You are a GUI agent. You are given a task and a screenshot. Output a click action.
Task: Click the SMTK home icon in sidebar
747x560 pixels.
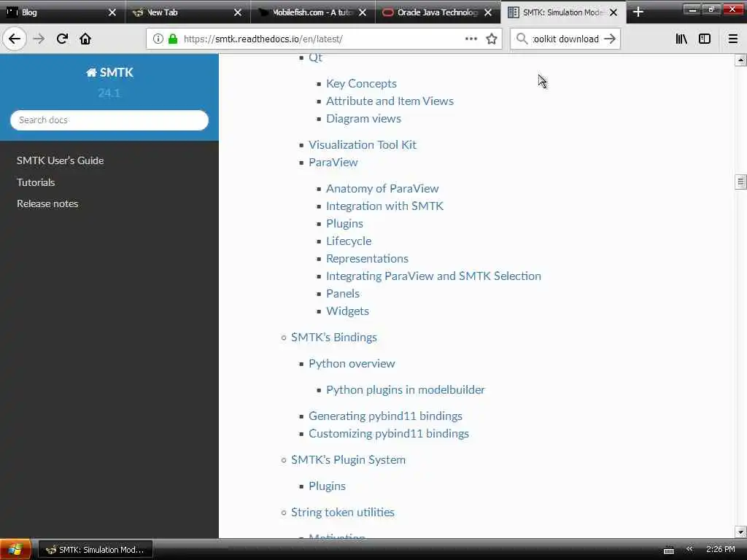(x=91, y=72)
